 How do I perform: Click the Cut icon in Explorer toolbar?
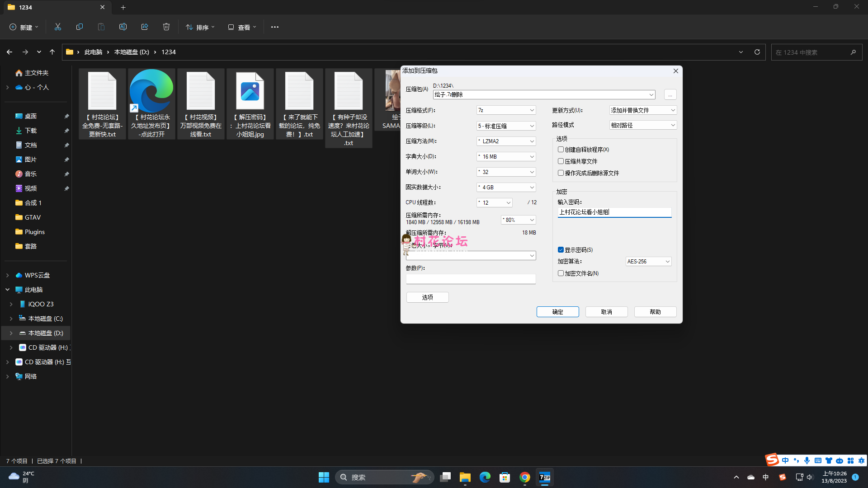(58, 27)
